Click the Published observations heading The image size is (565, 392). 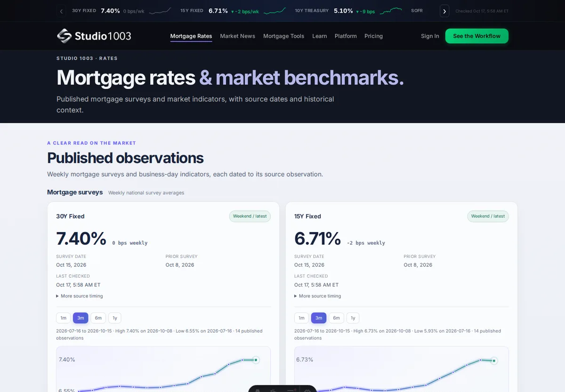(125, 158)
